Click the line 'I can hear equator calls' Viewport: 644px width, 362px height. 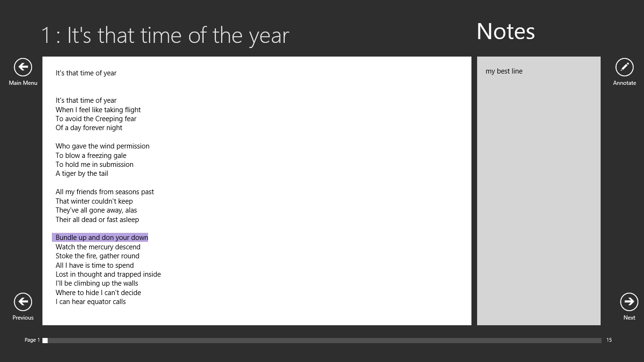[x=91, y=302]
